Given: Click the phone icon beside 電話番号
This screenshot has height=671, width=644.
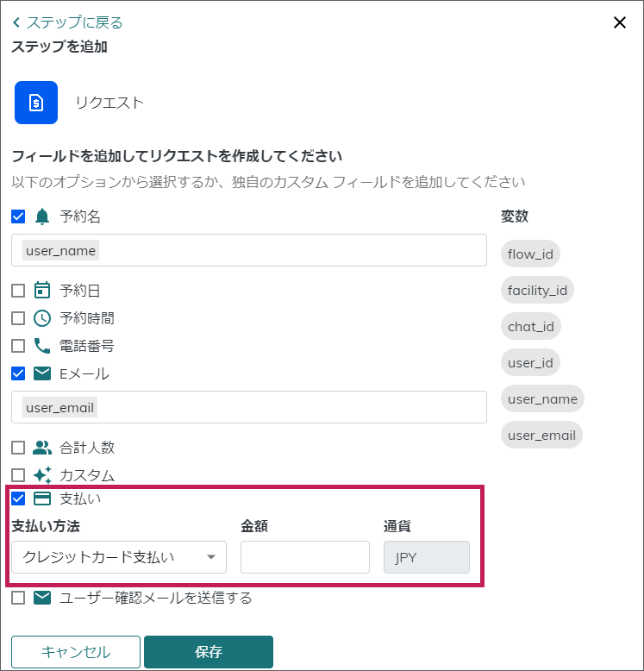Looking at the screenshot, I should tap(42, 346).
